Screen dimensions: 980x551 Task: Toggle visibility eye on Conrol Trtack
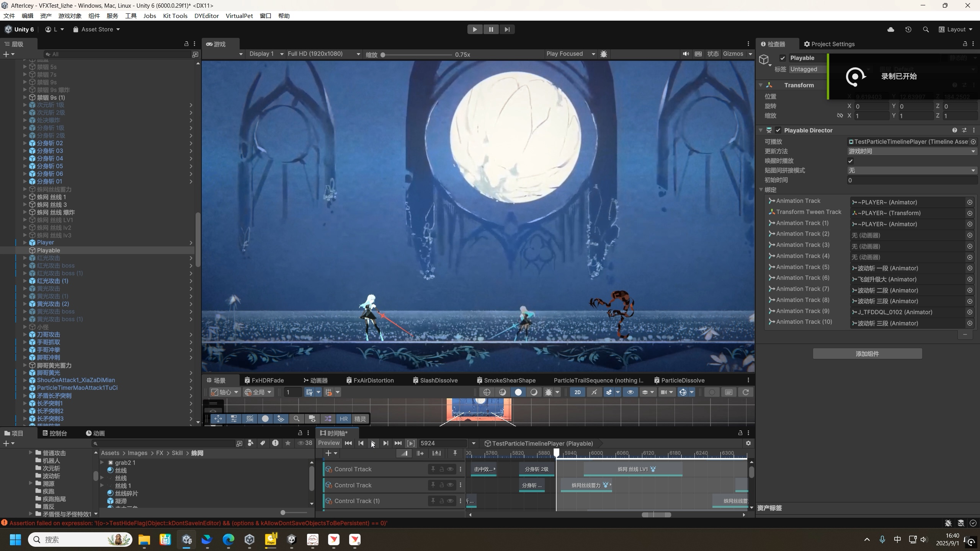pyautogui.click(x=450, y=469)
